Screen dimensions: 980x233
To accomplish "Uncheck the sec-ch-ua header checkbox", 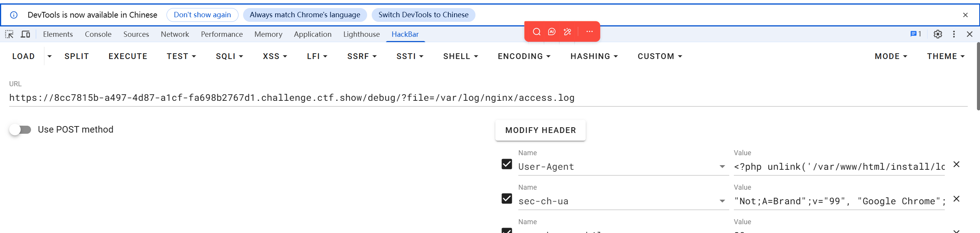I will point(506,199).
